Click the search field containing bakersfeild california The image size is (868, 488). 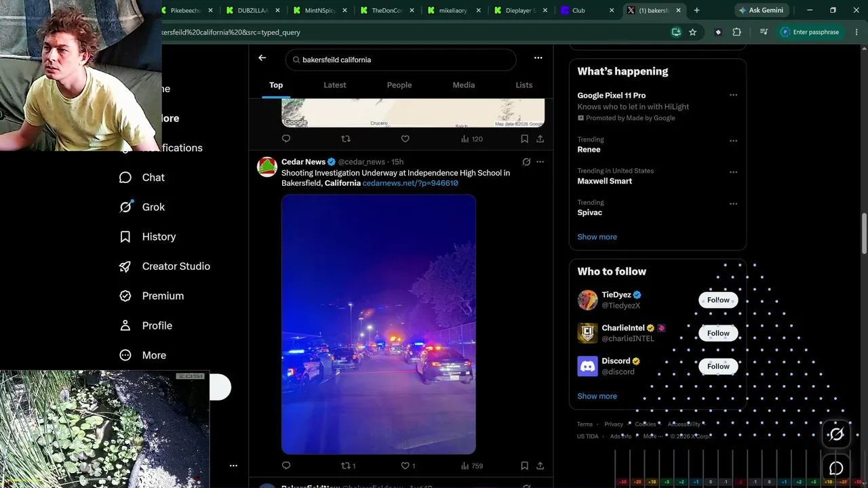tap(401, 60)
